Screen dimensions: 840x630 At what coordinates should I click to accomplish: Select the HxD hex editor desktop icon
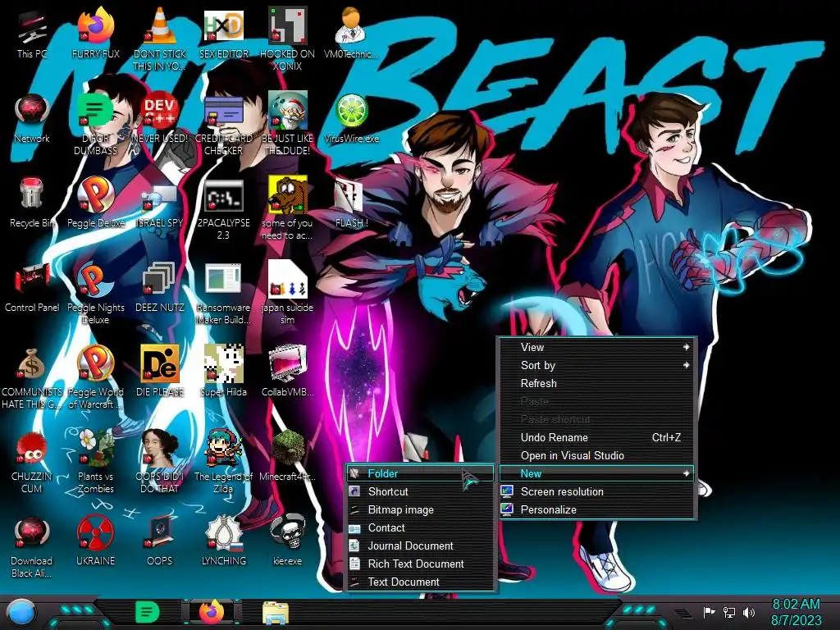[x=224, y=33]
